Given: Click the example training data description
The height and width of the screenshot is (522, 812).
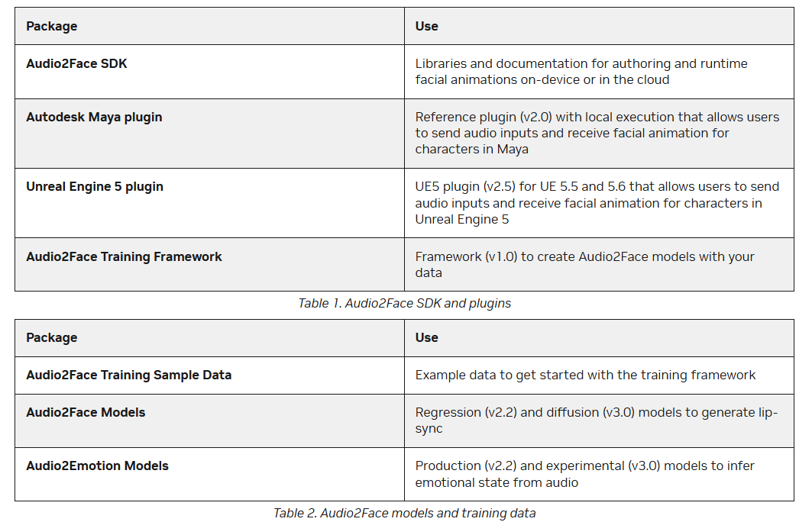Looking at the screenshot, I should pos(585,375).
